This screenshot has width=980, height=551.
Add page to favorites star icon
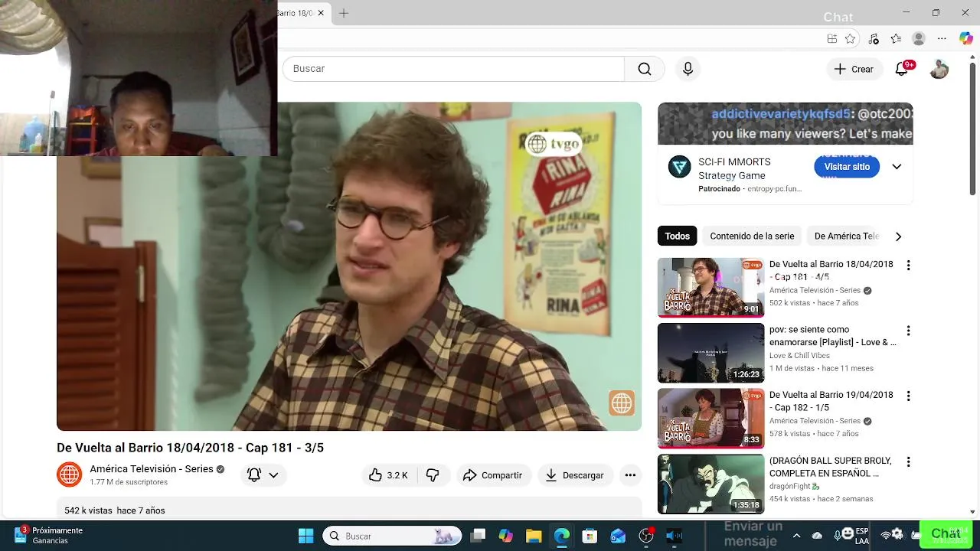850,39
